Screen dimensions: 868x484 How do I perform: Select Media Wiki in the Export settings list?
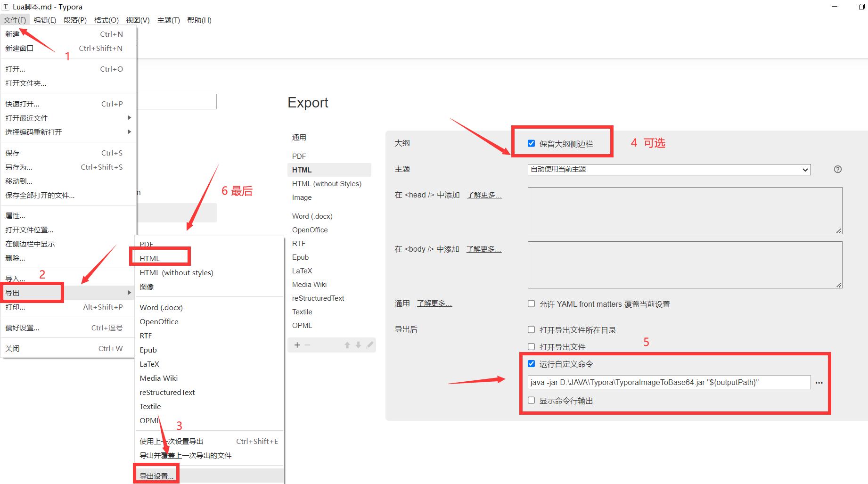pyautogui.click(x=329, y=284)
